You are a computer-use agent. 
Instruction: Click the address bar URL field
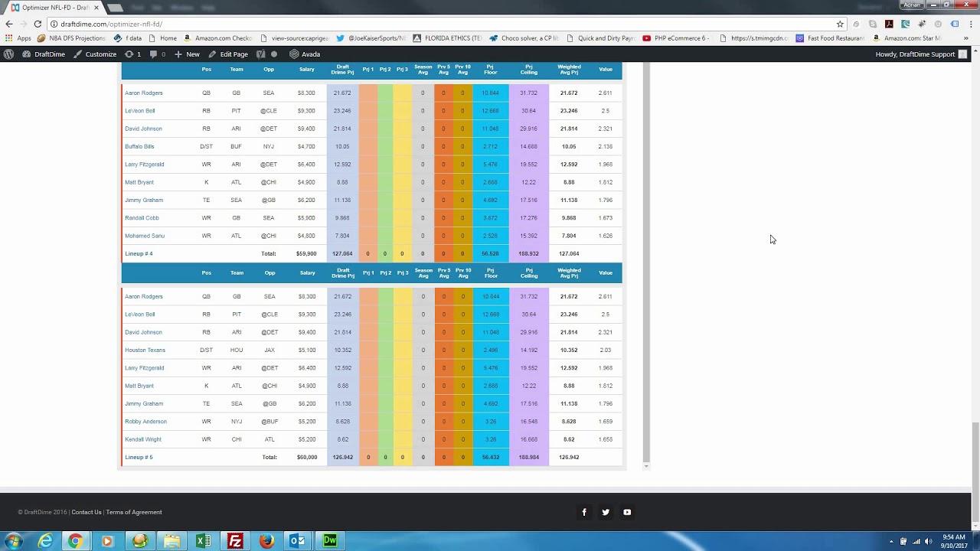444,24
